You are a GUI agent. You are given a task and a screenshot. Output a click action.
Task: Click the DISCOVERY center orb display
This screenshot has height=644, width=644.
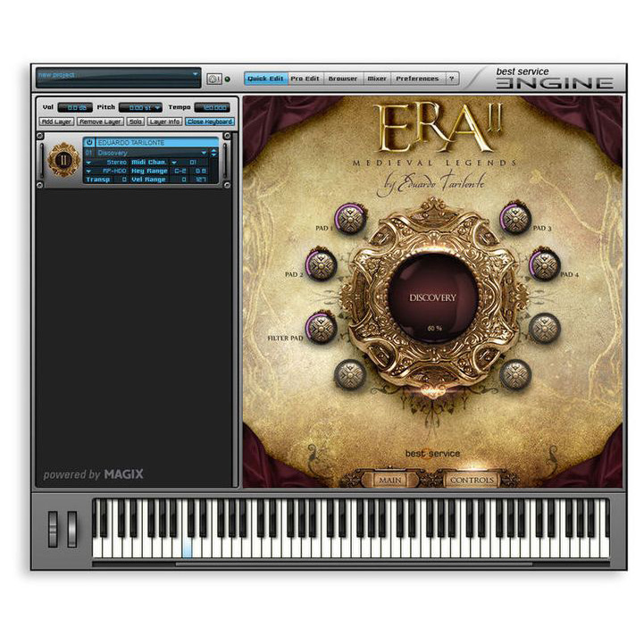(433, 297)
